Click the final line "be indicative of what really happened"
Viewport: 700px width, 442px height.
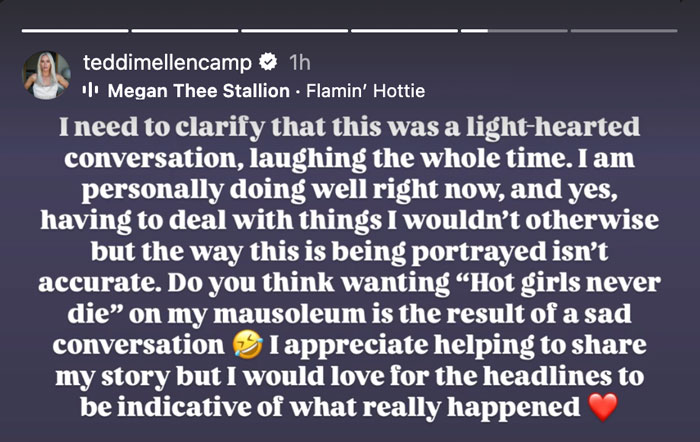coord(330,408)
